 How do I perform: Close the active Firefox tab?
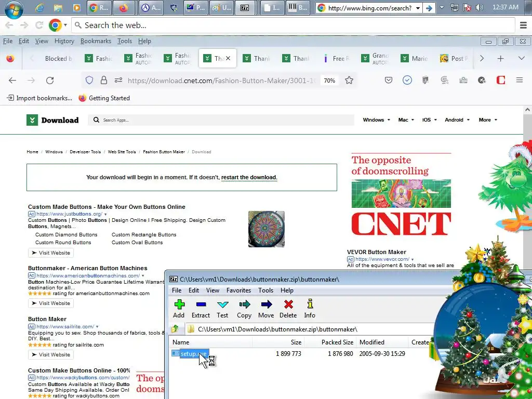point(228,58)
